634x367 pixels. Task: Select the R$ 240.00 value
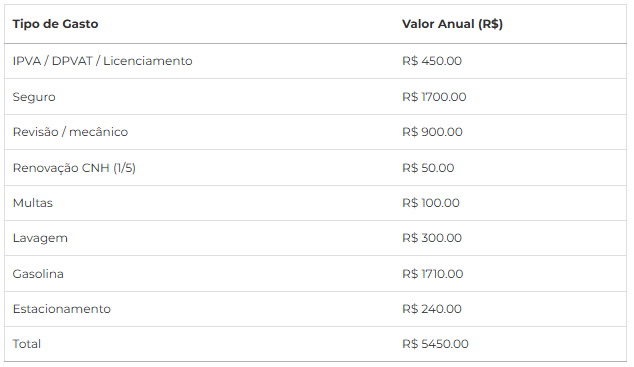[x=432, y=309]
